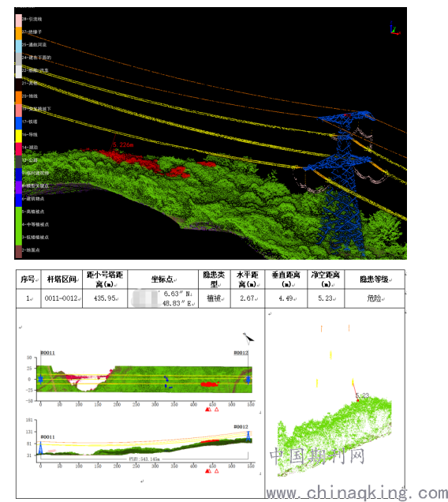448x502 pixels.
Task: Click the 净空距离 column header
Action: click(x=326, y=279)
